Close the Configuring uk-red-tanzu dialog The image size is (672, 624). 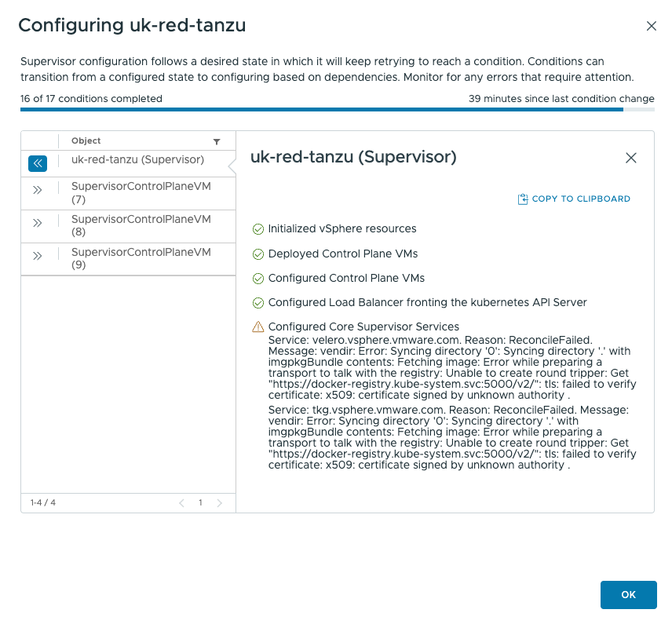(x=651, y=25)
